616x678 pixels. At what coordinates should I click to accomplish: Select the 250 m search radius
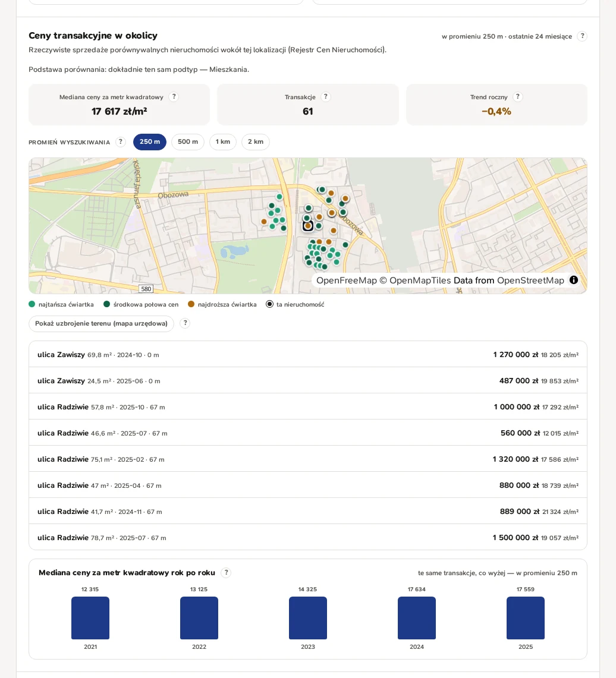coord(150,142)
